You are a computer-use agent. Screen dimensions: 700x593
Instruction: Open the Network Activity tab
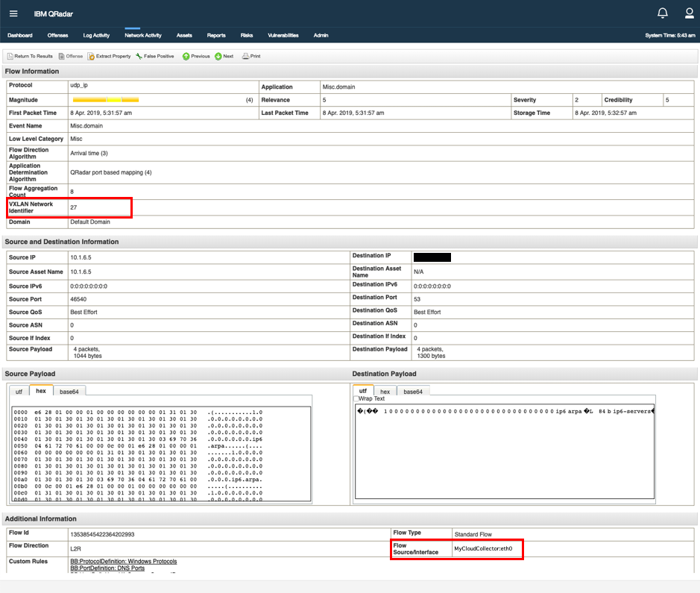click(143, 35)
